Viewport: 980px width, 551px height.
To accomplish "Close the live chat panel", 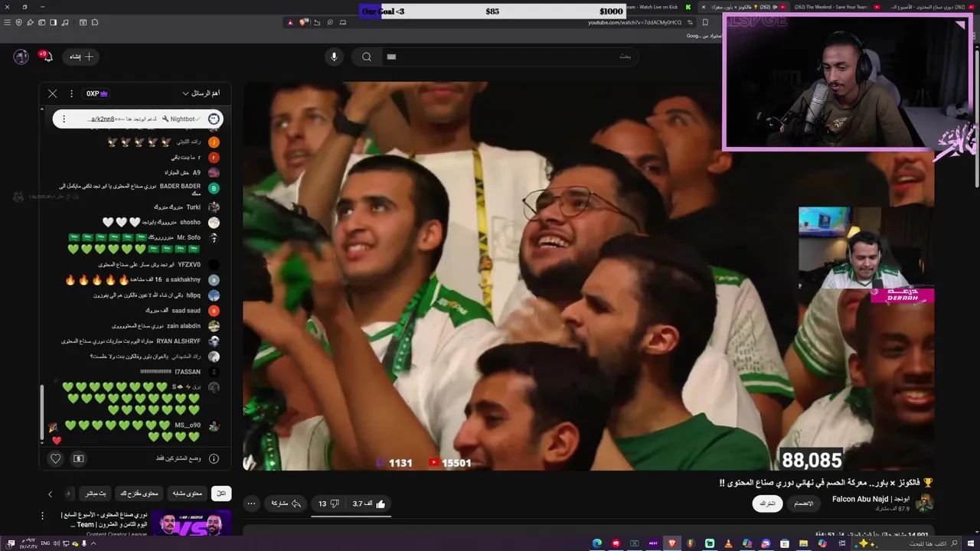I will (52, 93).
